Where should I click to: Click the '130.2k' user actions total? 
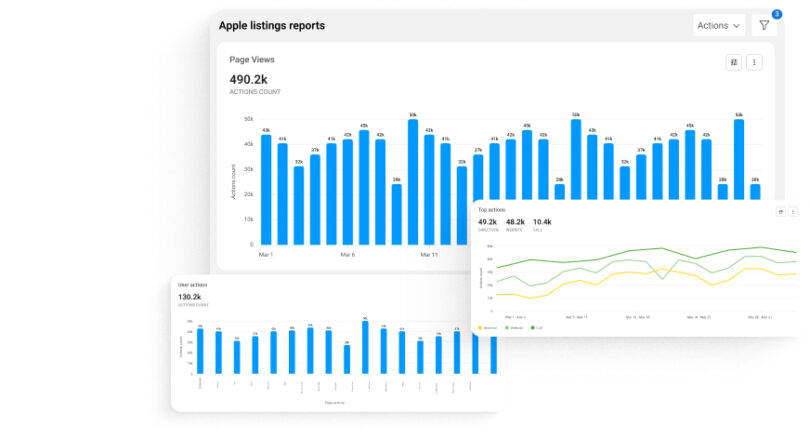click(190, 297)
